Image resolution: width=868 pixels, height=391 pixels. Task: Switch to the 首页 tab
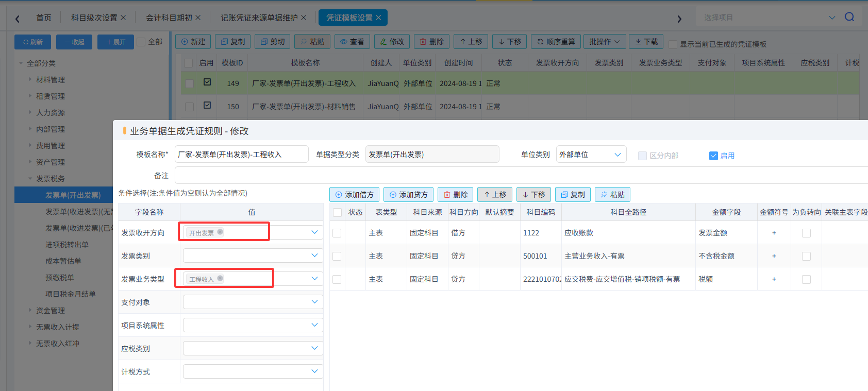[x=44, y=18]
